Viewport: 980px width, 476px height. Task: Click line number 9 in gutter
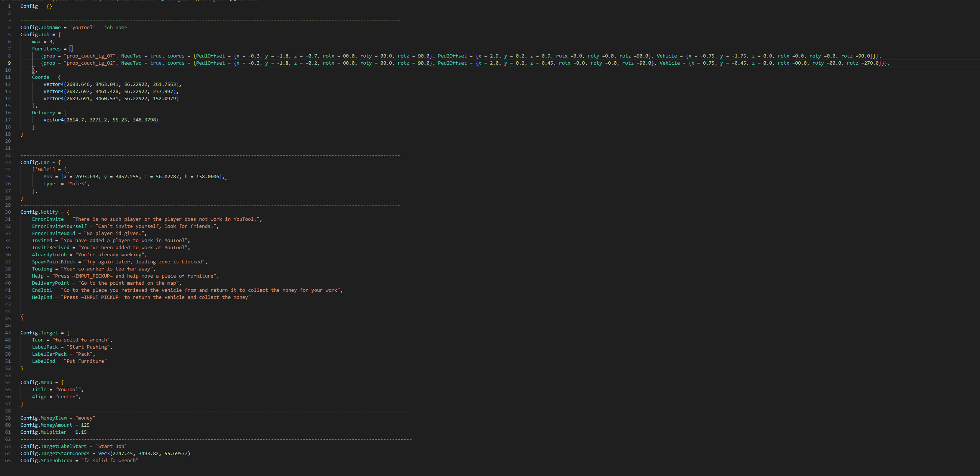tap(9, 63)
